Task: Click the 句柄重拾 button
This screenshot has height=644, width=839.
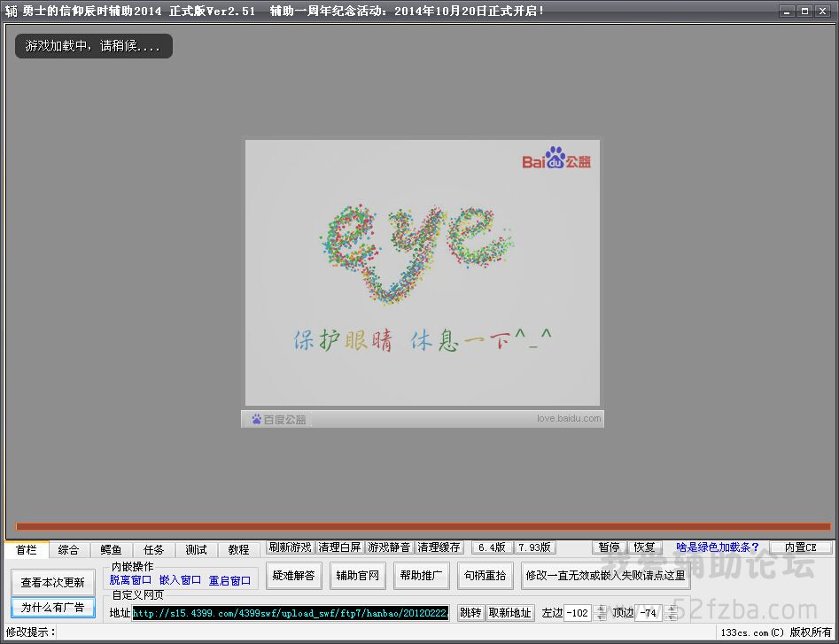Action: pos(486,576)
